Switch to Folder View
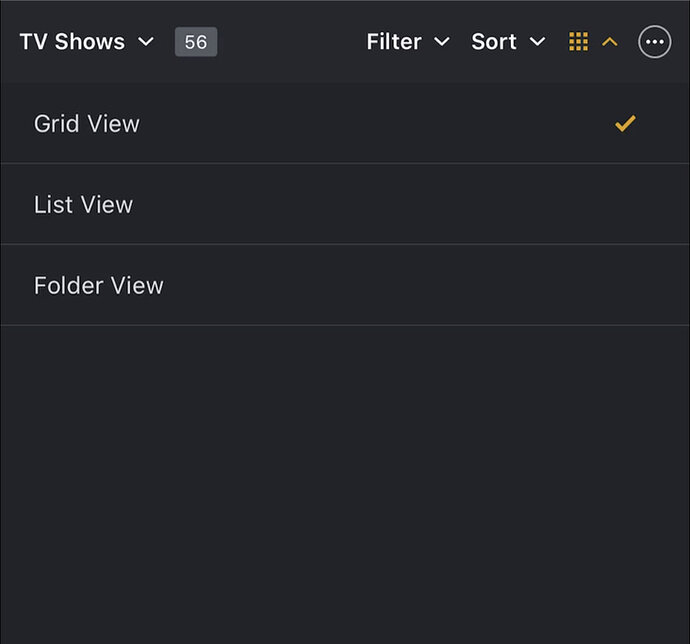Image resolution: width=690 pixels, height=644 pixels. click(x=98, y=286)
